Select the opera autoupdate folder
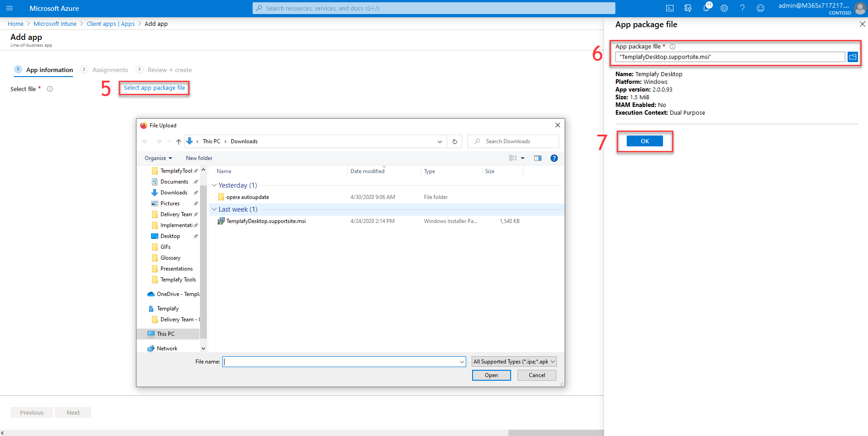Screen dimensions: 868x436 [248, 197]
